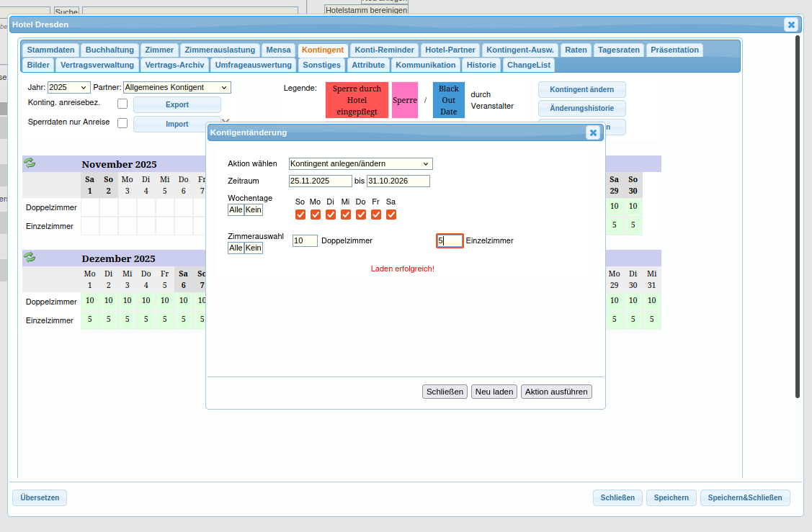Viewport: 812px width, 532px height.
Task: Click the refresh icon beside Dezember 2025
Action: (x=30, y=257)
